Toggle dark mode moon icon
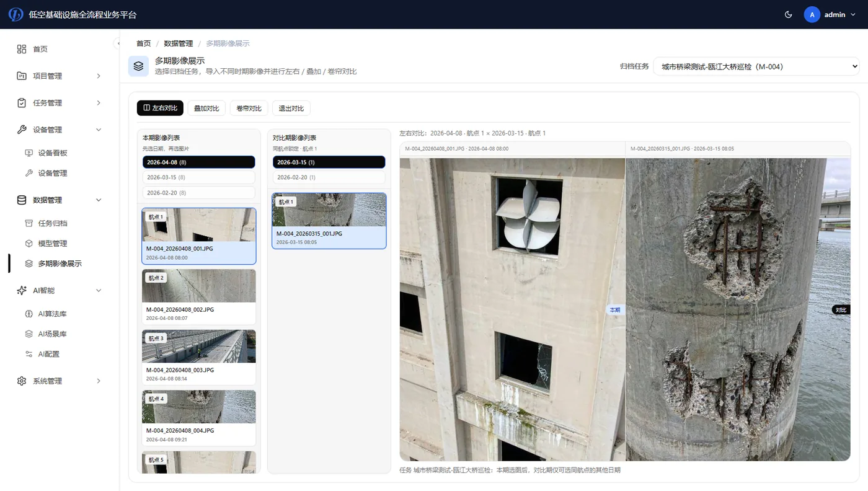The height and width of the screenshot is (491, 868). point(789,14)
